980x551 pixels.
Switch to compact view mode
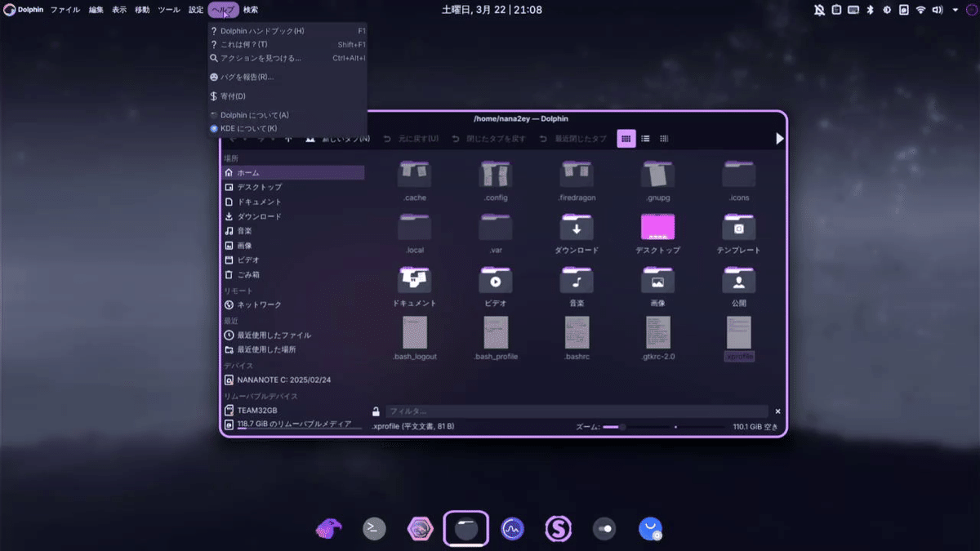click(663, 138)
